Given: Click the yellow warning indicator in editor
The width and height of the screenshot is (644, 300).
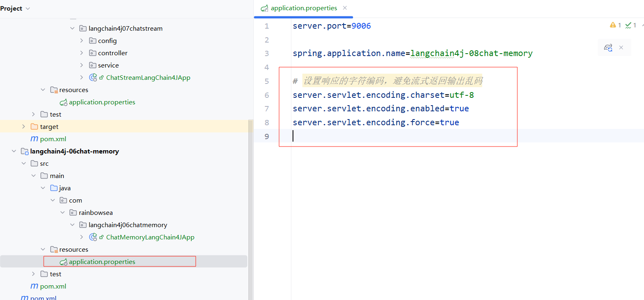Looking at the screenshot, I should pyautogui.click(x=613, y=25).
